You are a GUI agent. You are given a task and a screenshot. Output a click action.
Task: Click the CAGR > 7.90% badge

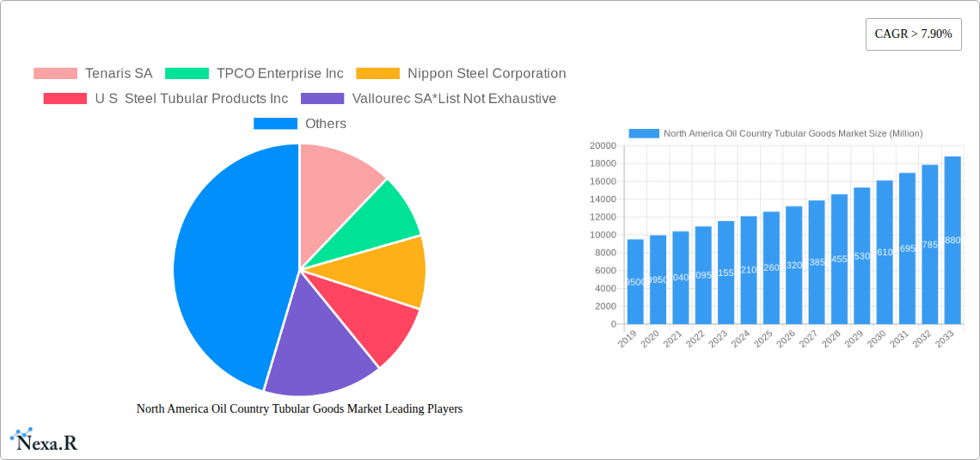pos(913,34)
